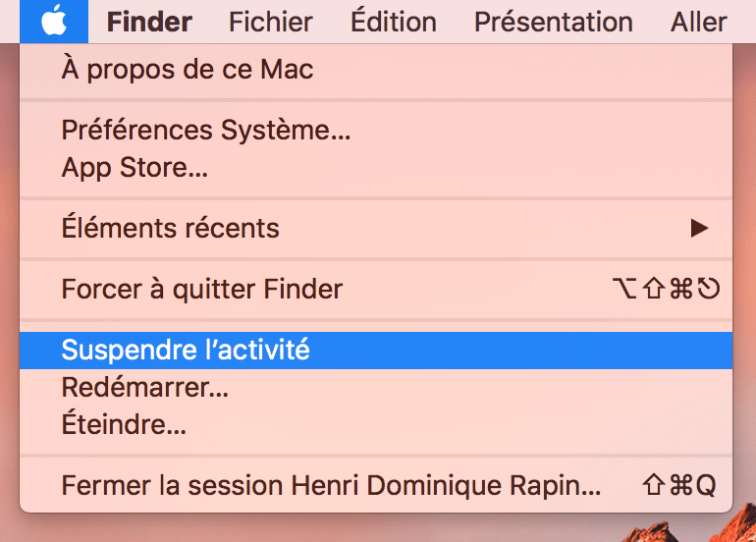Click the Forcer à quitter keyboard shortcut symbols
756x542 pixels.
(665, 290)
